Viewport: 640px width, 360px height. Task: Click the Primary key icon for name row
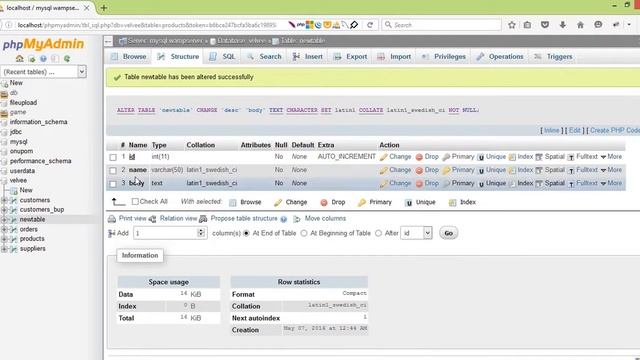[446, 170]
